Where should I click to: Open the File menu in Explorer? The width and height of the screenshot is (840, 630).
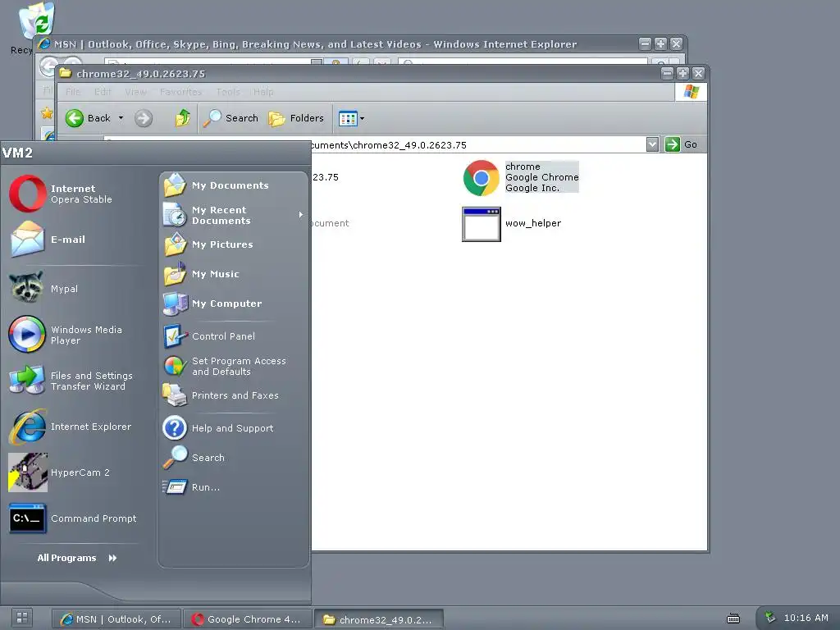73,92
